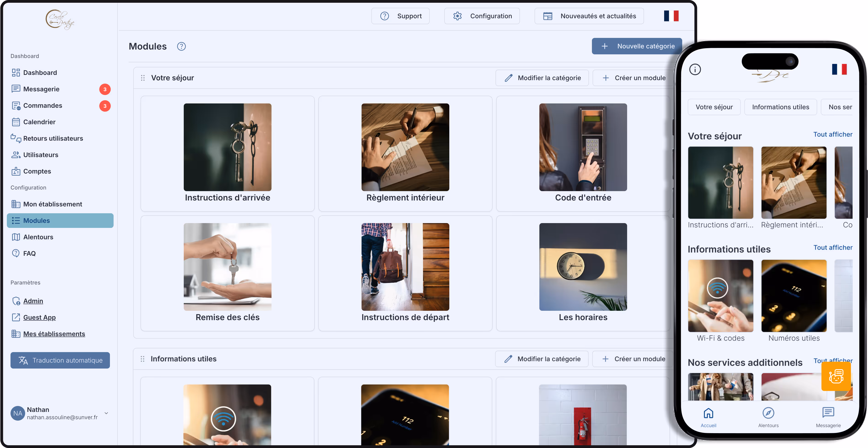This screenshot has width=868, height=448.
Task: Click the Support button
Action: [x=400, y=16]
